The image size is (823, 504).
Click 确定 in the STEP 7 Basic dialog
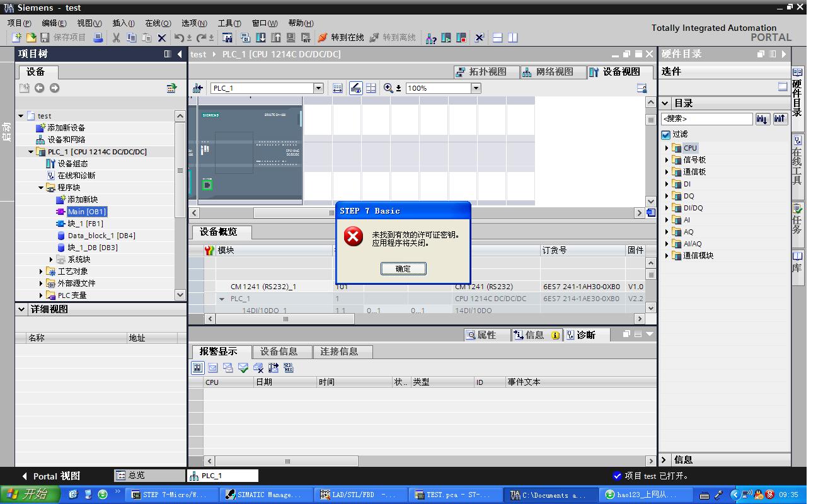pyautogui.click(x=403, y=269)
